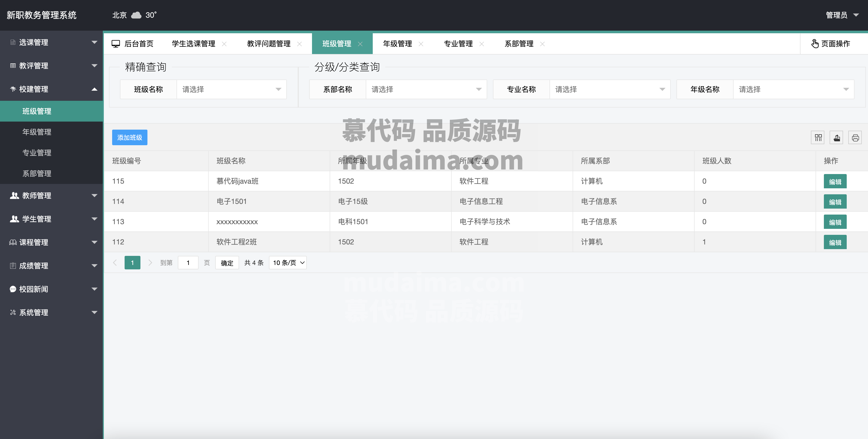This screenshot has width=868, height=439.
Task: Edit the 软件工程2班 row
Action: click(x=835, y=242)
